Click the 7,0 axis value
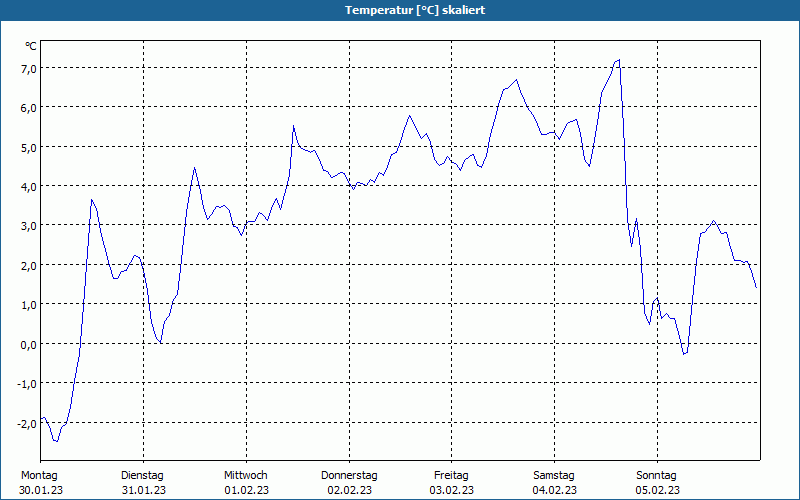800x500 pixels. (x=28, y=68)
